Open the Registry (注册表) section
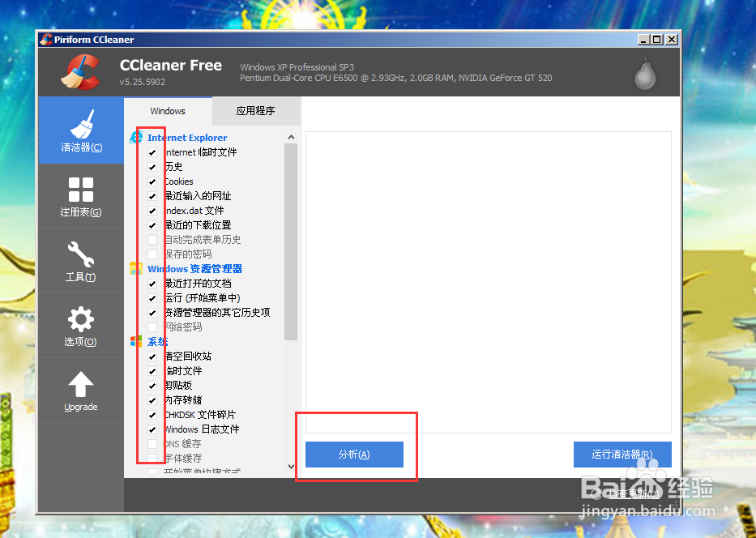756x538 pixels. coord(81,196)
